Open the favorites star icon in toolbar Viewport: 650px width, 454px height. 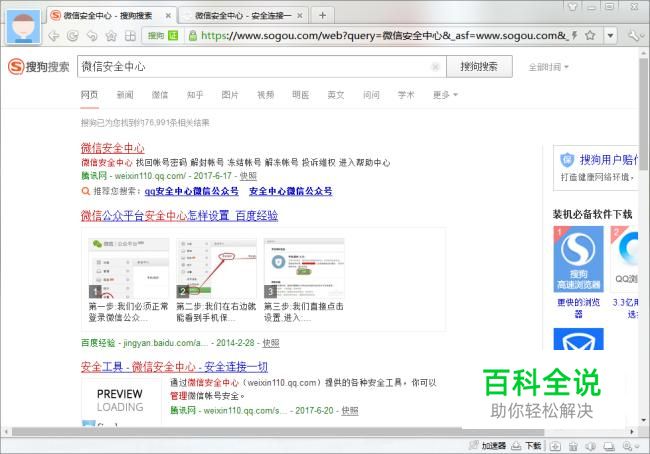click(x=111, y=36)
